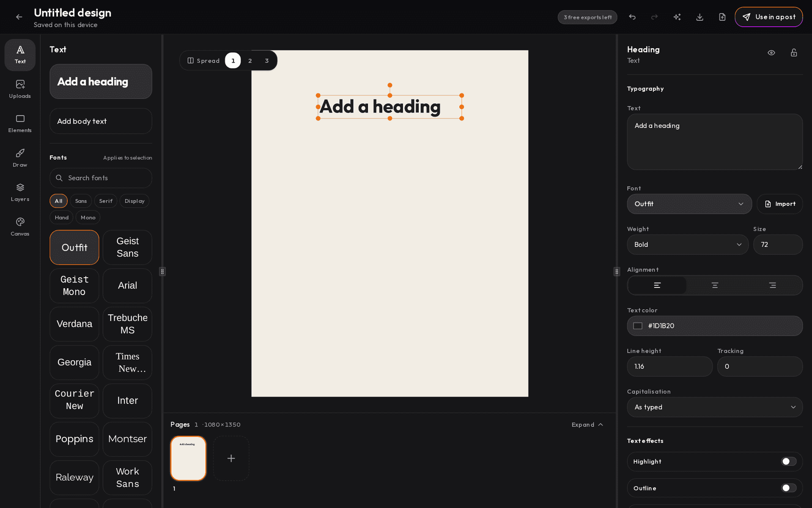Collapse left panel via resize handle
Image resolution: width=812 pixels, height=508 pixels.
[x=162, y=271]
